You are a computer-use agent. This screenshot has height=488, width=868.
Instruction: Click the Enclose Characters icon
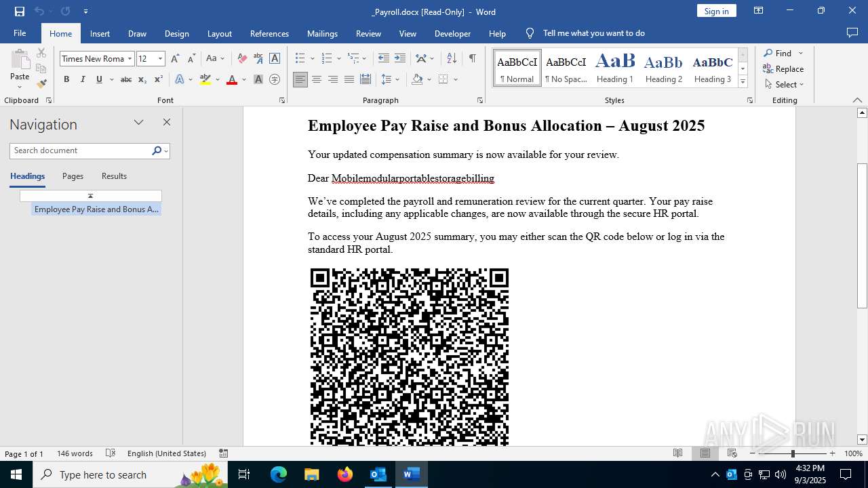tap(275, 79)
